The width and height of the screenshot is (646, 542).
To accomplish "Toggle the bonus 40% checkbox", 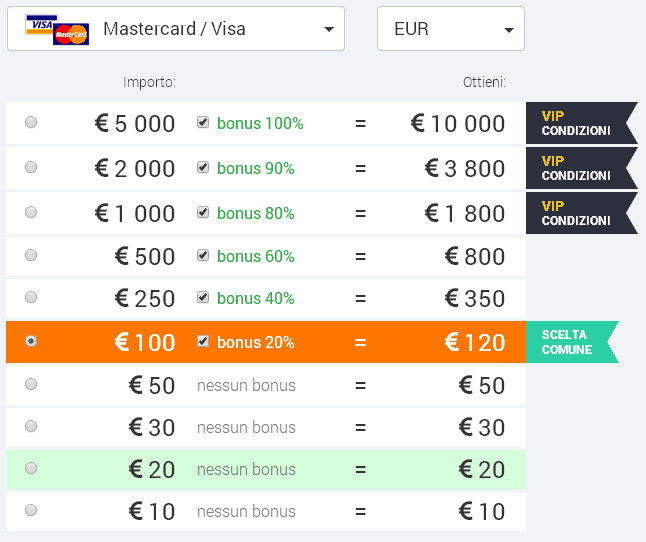I will 203,297.
